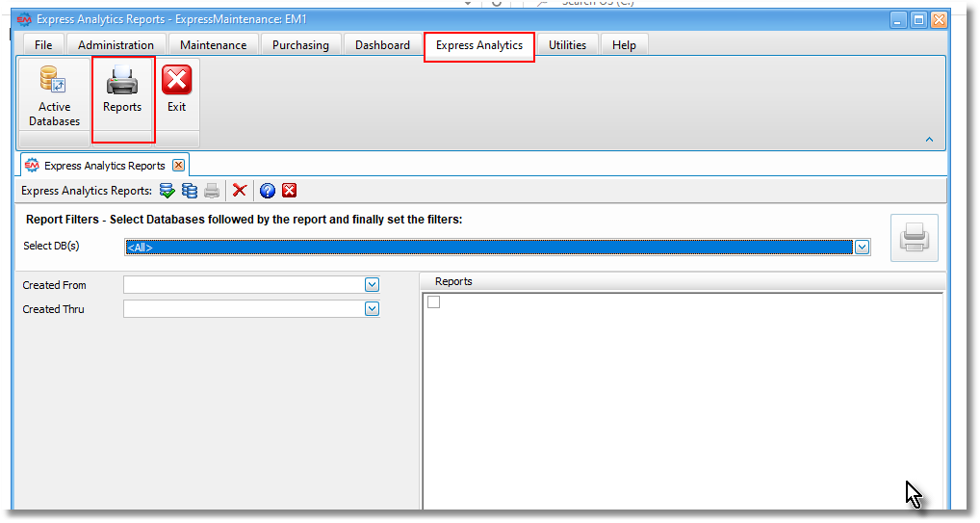The width and height of the screenshot is (980, 523).
Task: Maximize the ExpressMaintenance window
Action: [x=918, y=20]
